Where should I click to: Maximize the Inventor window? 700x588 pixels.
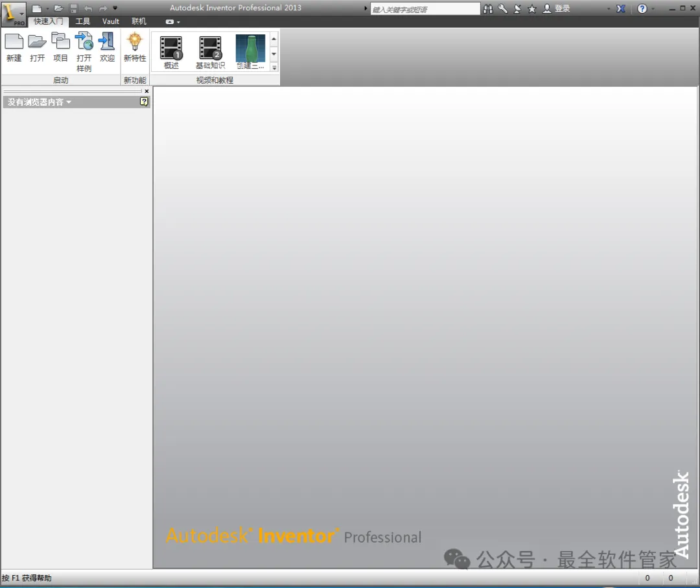tap(682, 8)
